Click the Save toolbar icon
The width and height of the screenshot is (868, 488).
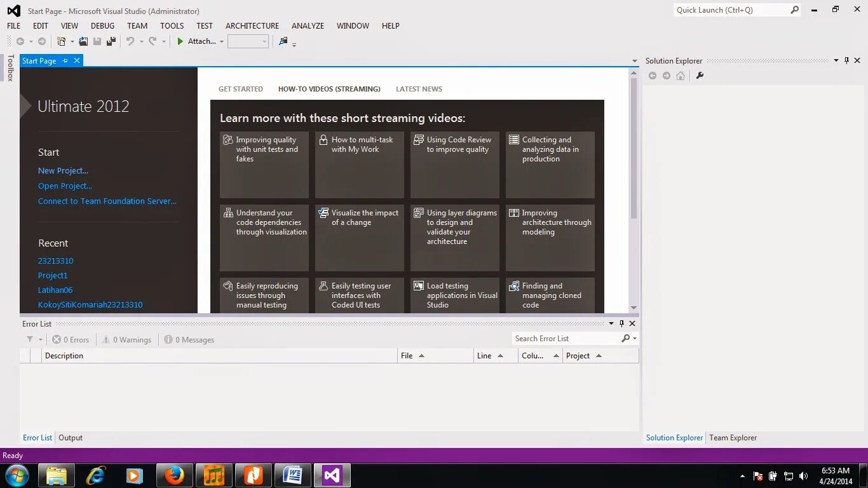click(97, 41)
